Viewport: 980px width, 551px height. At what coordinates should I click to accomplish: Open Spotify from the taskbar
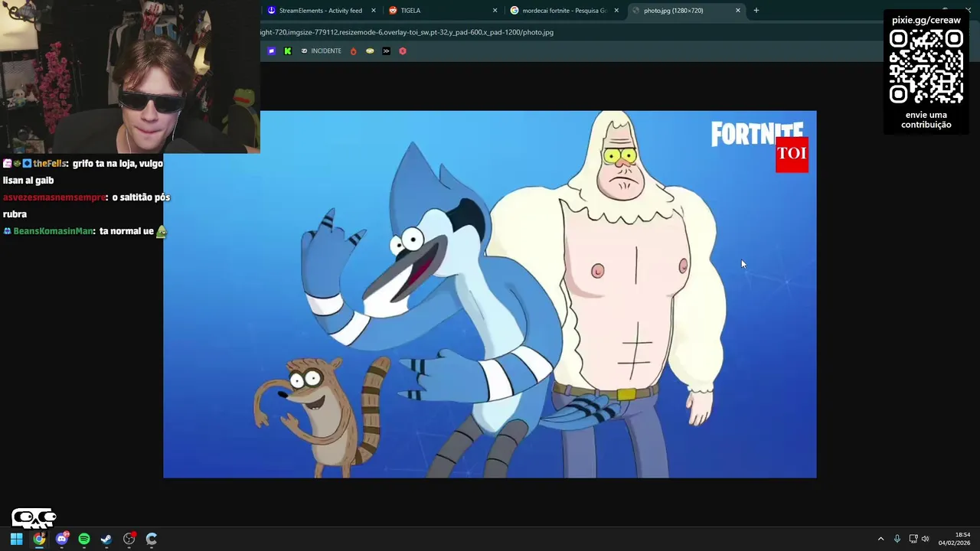[x=84, y=539]
